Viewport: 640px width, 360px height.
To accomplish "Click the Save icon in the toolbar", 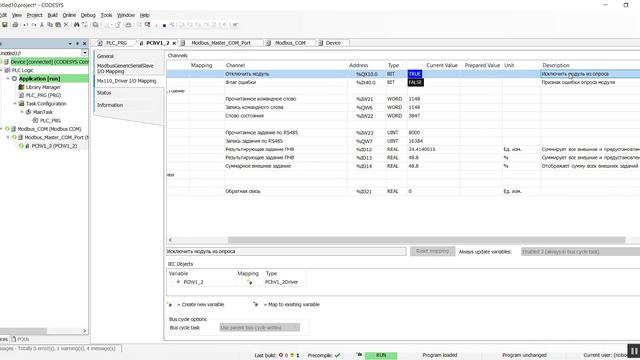I will point(5,25).
